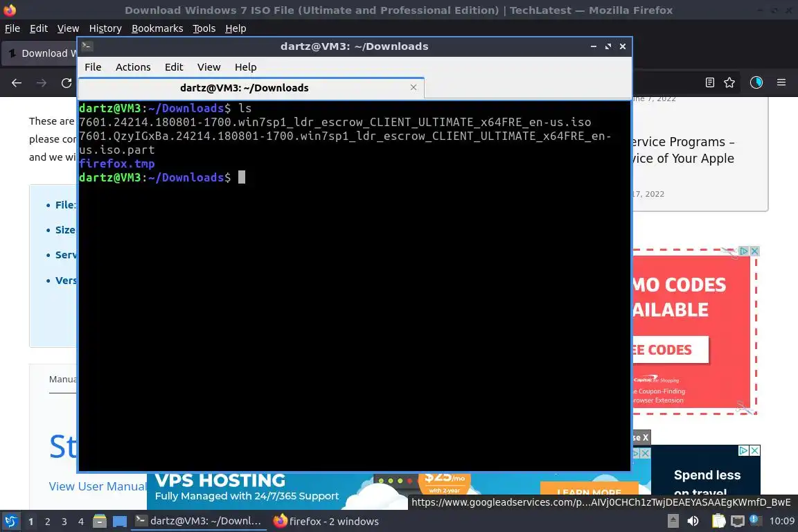Open Firefox View menu
Image resolution: width=798 pixels, height=532 pixels.
coord(68,28)
